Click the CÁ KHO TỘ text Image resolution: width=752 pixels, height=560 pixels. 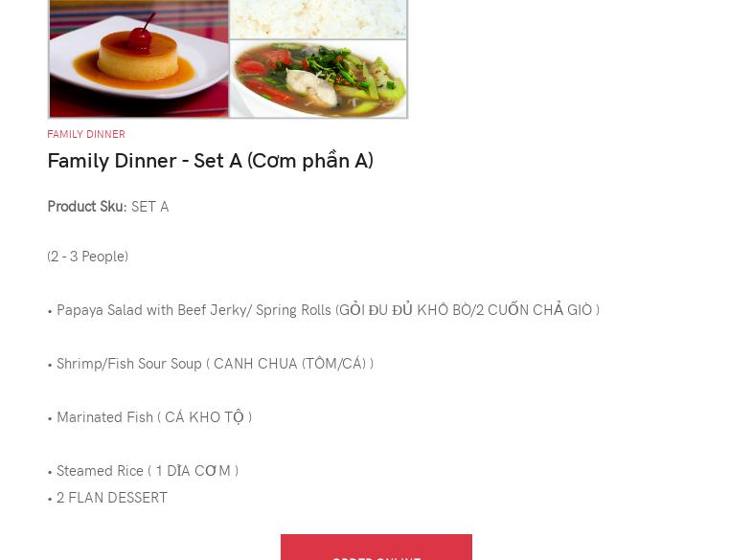(x=204, y=417)
